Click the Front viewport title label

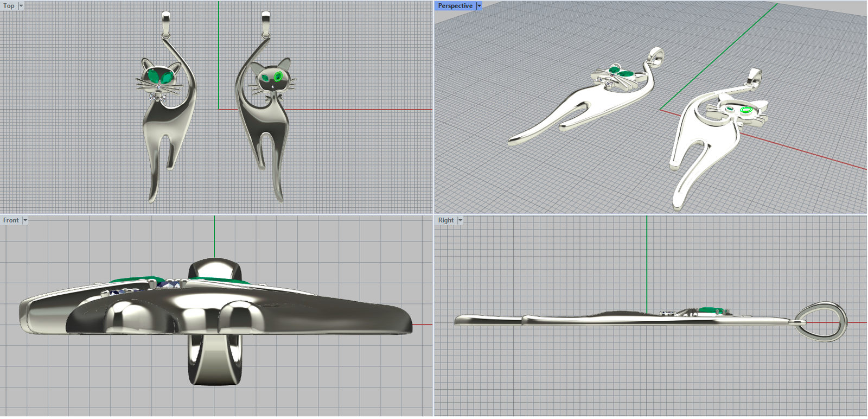pos(10,220)
